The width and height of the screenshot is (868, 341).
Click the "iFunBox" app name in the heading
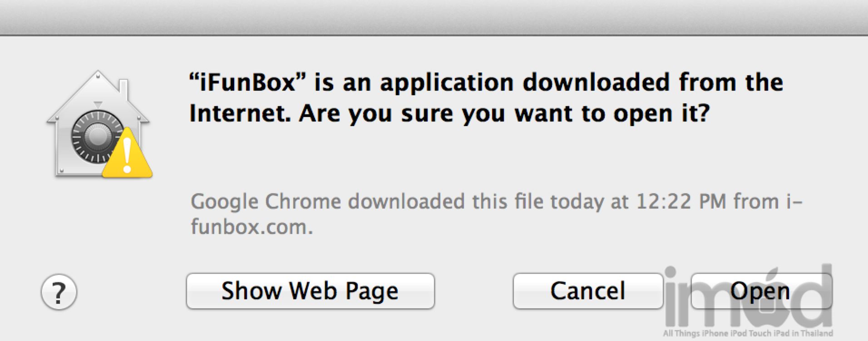[x=248, y=83]
